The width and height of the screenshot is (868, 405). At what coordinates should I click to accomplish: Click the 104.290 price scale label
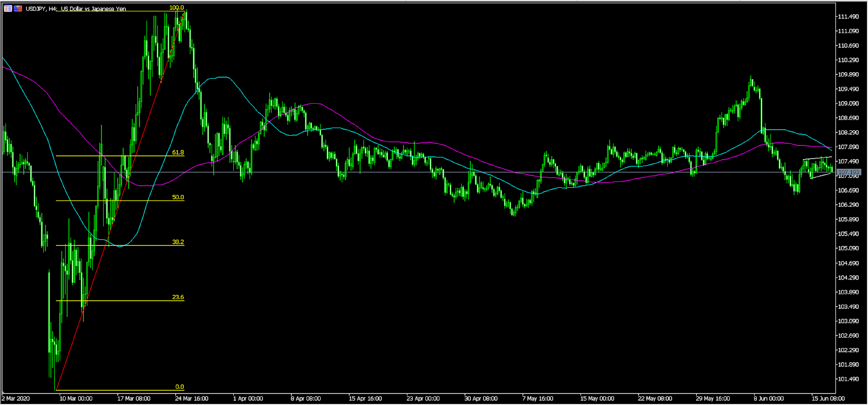pyautogui.click(x=848, y=278)
